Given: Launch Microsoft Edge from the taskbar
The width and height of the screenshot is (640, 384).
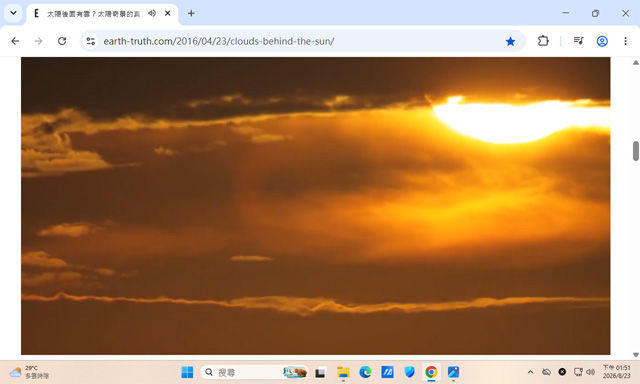Looking at the screenshot, I should pos(365,372).
